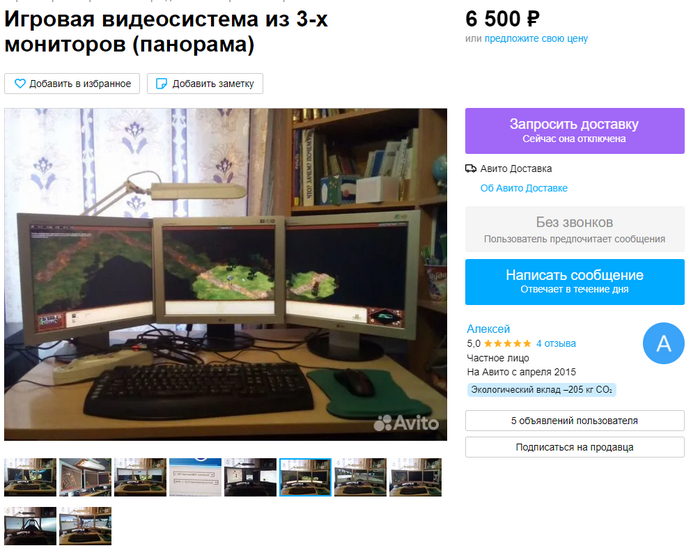The image size is (700, 555).
Task: Add the listing to favorites
Action: 72,83
